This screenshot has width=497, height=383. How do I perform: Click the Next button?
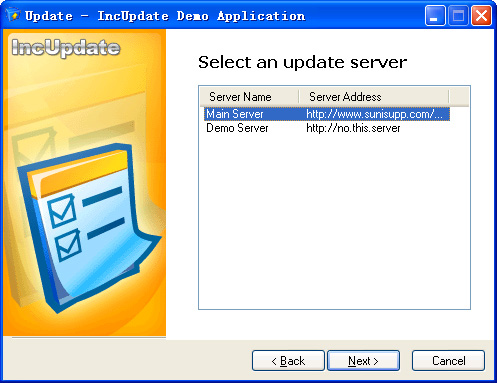point(363,360)
